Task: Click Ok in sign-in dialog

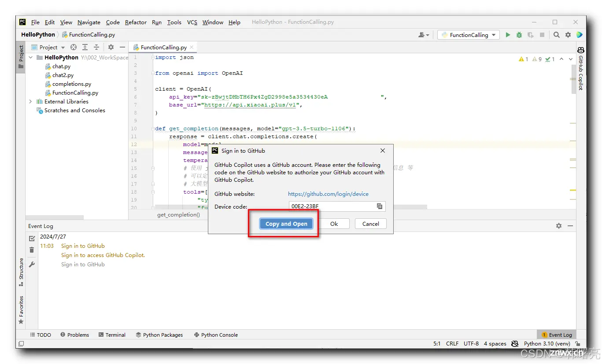Action: point(334,224)
